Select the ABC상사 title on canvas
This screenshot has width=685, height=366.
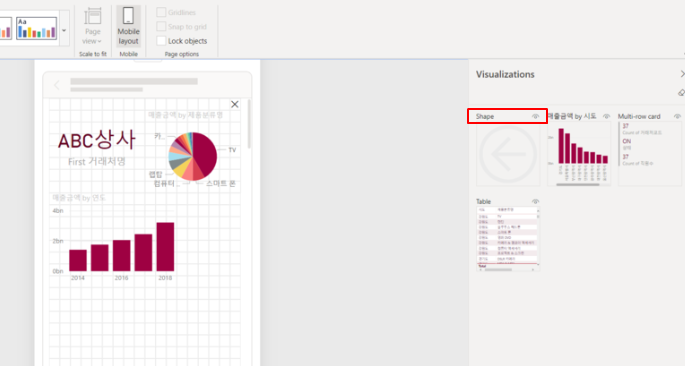[97, 140]
